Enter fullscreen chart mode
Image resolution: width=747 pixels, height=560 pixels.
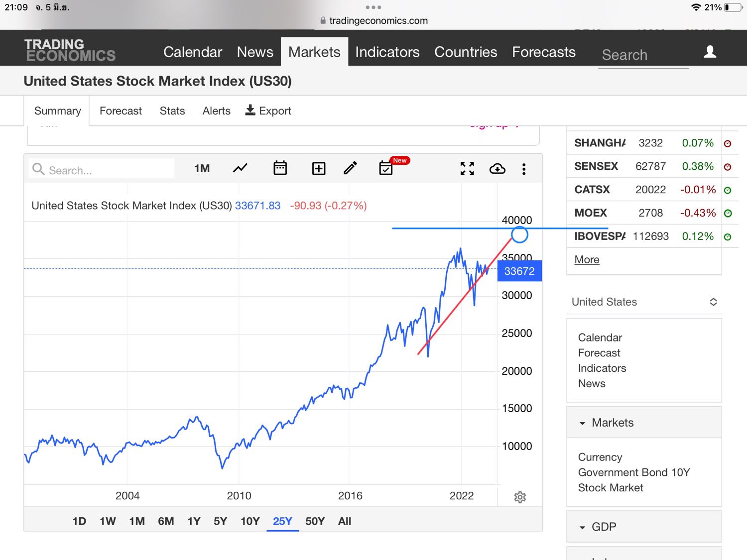[467, 169]
